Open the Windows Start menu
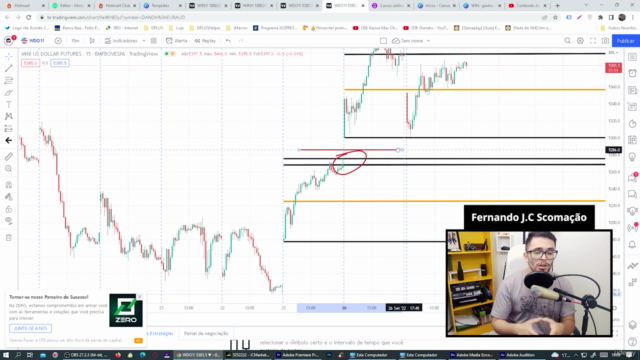 coord(6,355)
